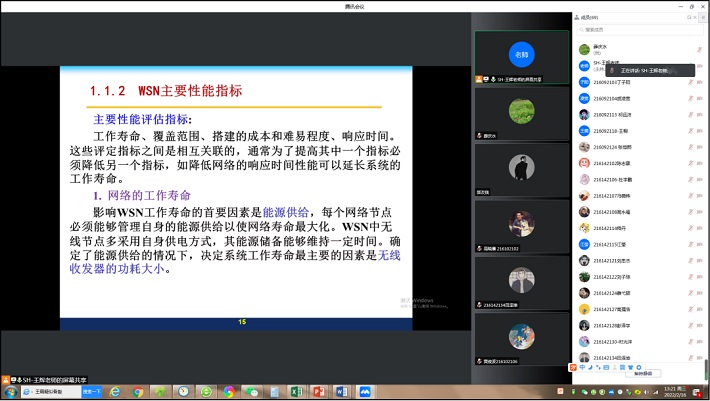This screenshot has width=710, height=401.
Task: Open the Sogou input method toolbar menu
Action: tap(574, 366)
